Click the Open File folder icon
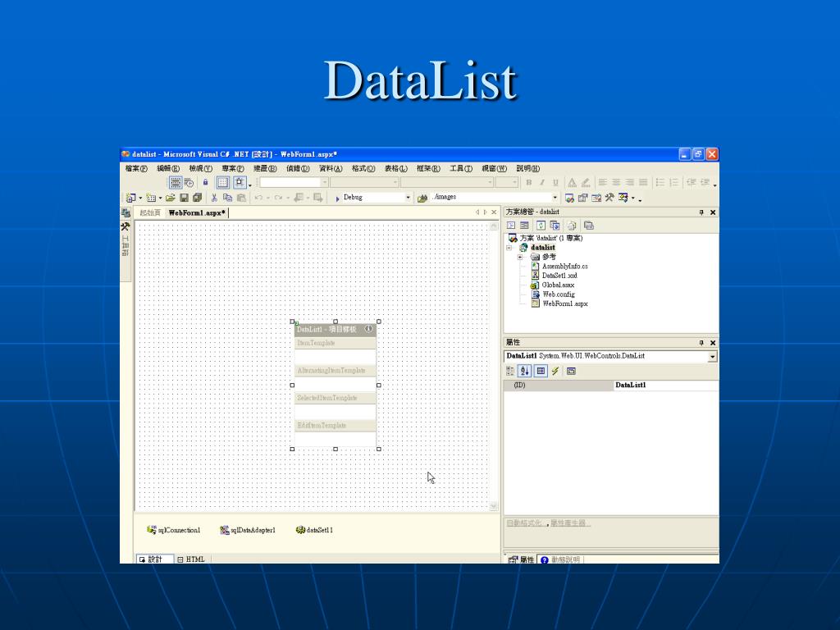 (171, 198)
